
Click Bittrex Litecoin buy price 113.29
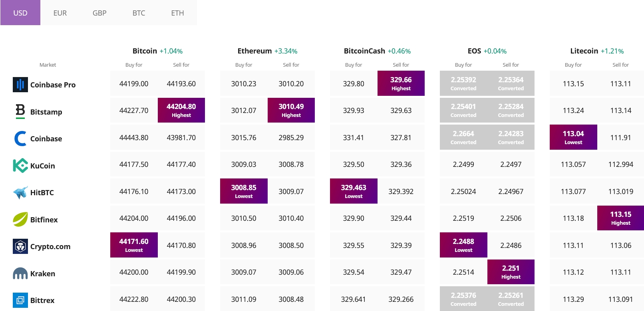[573, 299]
